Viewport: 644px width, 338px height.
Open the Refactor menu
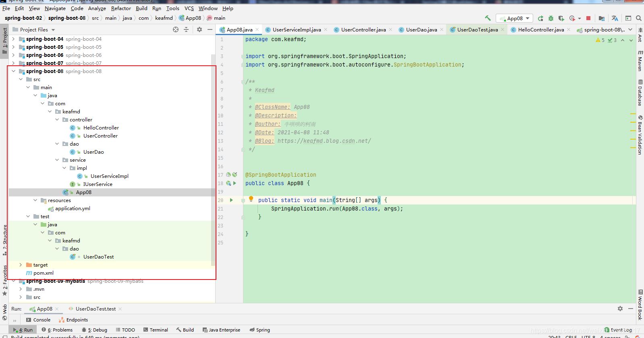coord(121,8)
